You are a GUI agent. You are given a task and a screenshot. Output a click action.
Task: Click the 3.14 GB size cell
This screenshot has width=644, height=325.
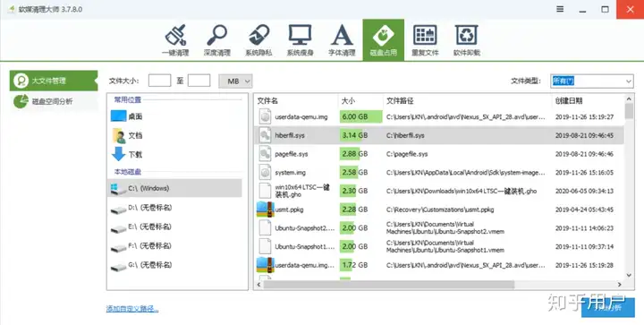[360, 135]
